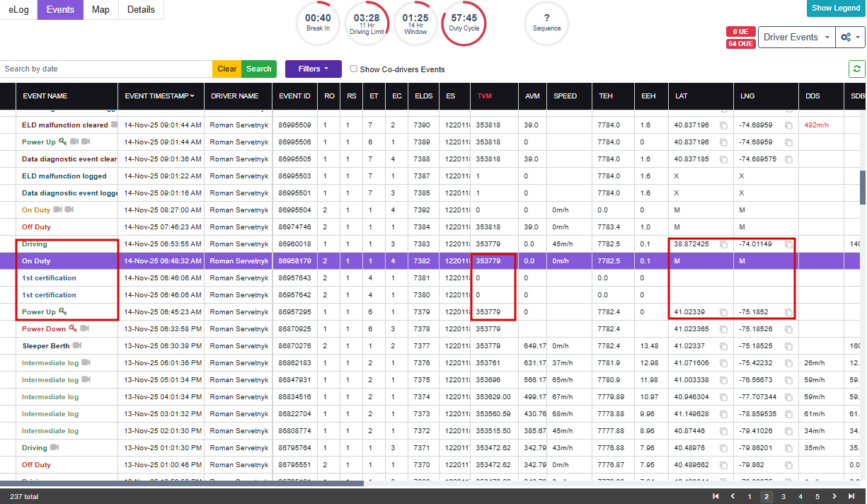Copy latitude 41.071606 via its copy icon

click(x=723, y=363)
